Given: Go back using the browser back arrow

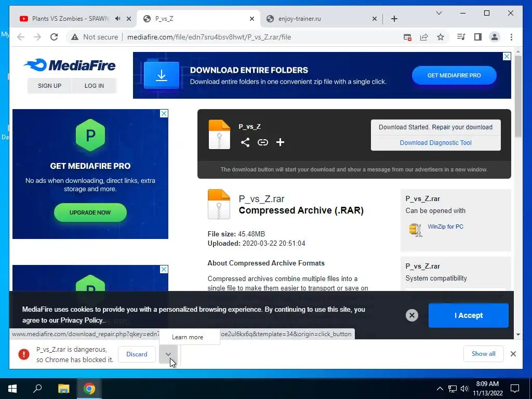Looking at the screenshot, I should [21, 37].
